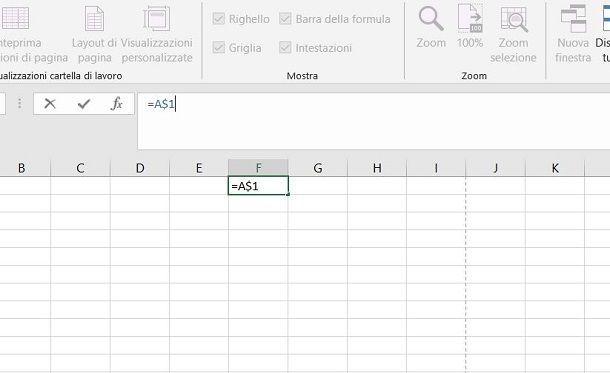Switch to Layout di pagina view

(94, 34)
